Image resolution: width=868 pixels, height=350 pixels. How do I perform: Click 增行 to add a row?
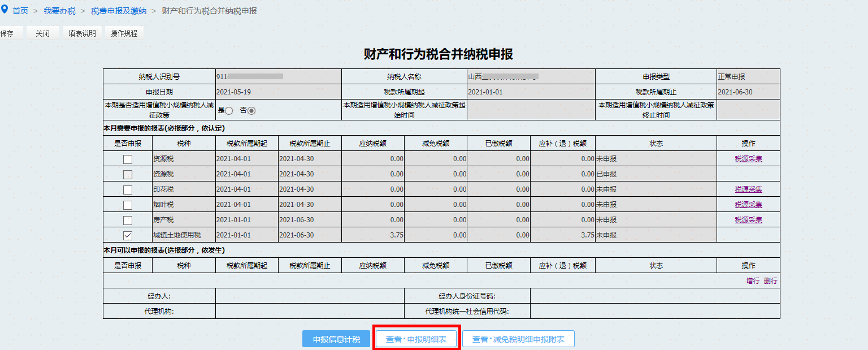coord(753,281)
